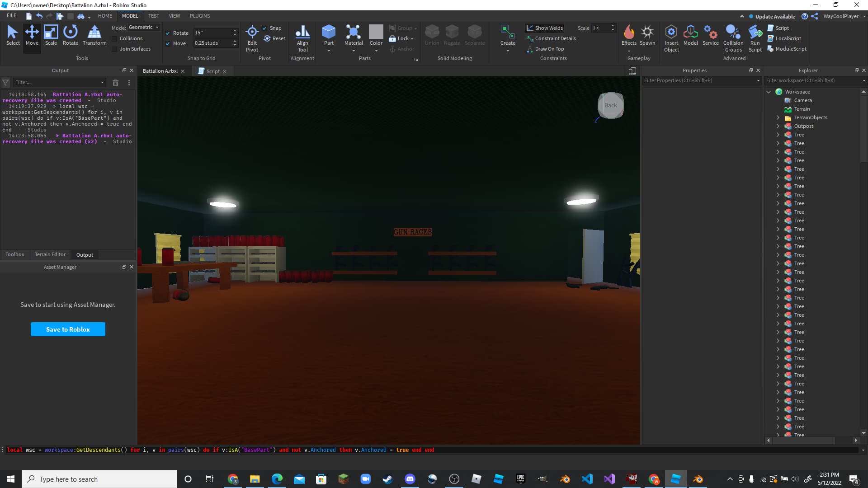Expand the Outpost item in Explorer
The image size is (868, 488).
(778, 126)
